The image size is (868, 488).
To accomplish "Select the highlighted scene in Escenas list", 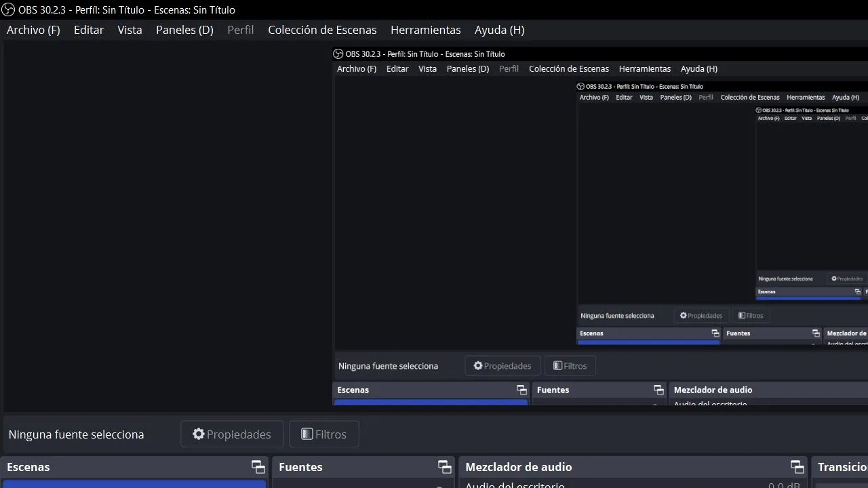I will [134, 484].
